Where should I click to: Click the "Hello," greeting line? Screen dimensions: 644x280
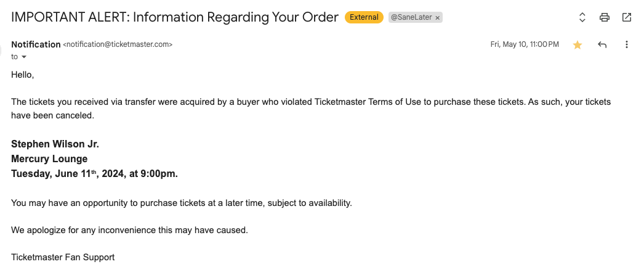[22, 75]
